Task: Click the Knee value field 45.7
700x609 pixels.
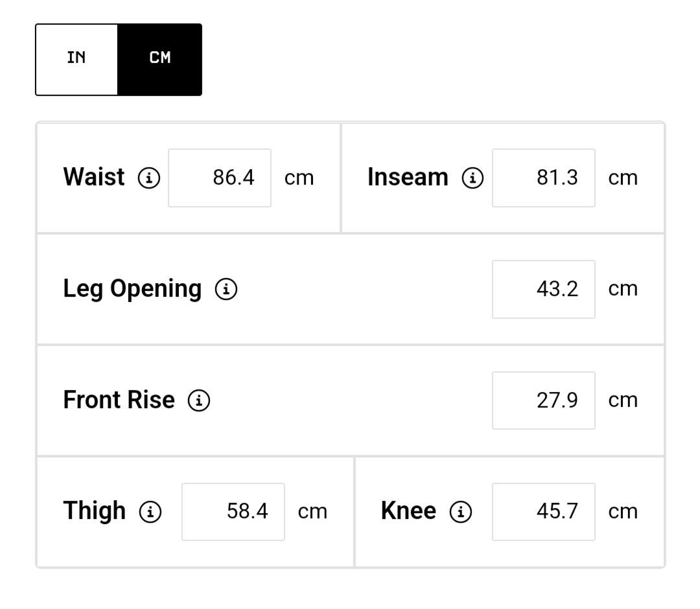Action: pos(544,511)
